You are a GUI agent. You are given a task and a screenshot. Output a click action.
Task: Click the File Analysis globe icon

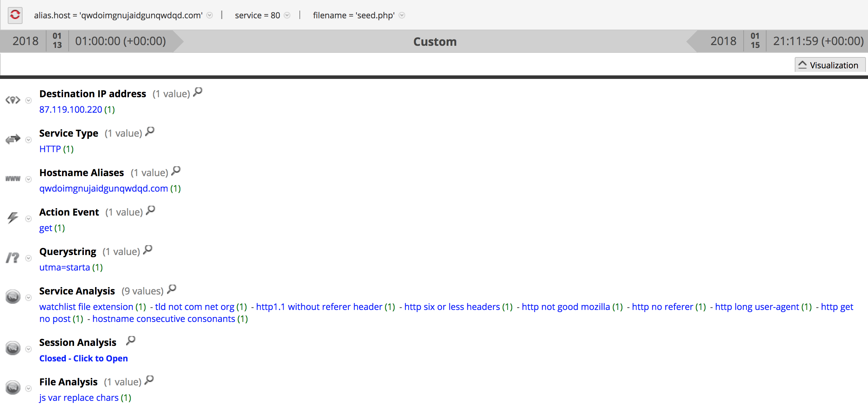click(13, 388)
